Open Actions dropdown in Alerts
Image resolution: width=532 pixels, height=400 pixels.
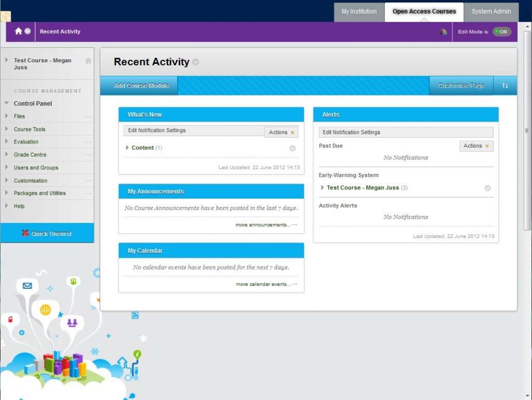click(x=476, y=146)
